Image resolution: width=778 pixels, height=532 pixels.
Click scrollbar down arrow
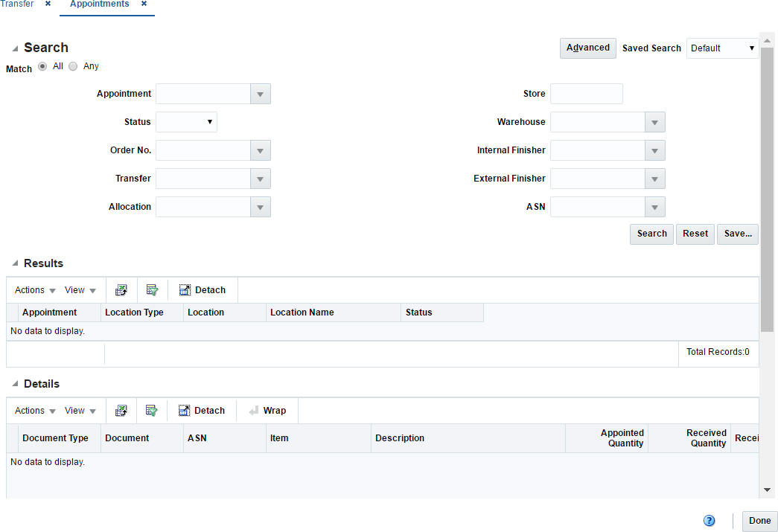[767, 490]
